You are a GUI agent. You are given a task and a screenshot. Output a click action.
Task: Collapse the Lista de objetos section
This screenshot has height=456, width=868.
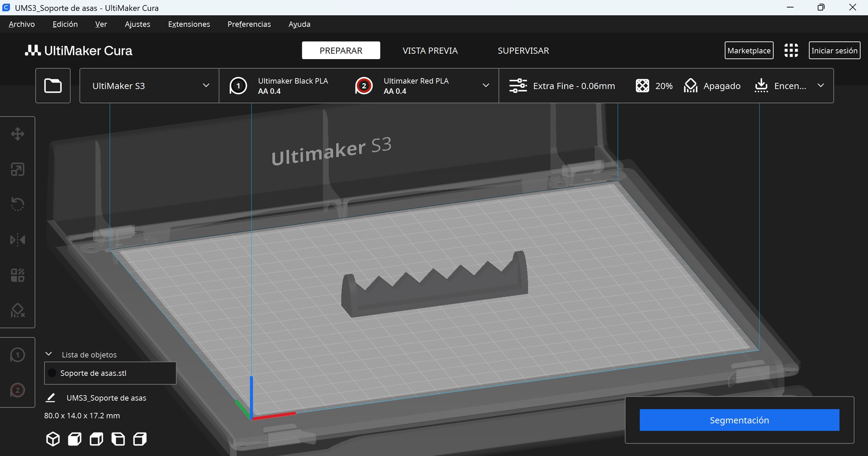point(49,354)
